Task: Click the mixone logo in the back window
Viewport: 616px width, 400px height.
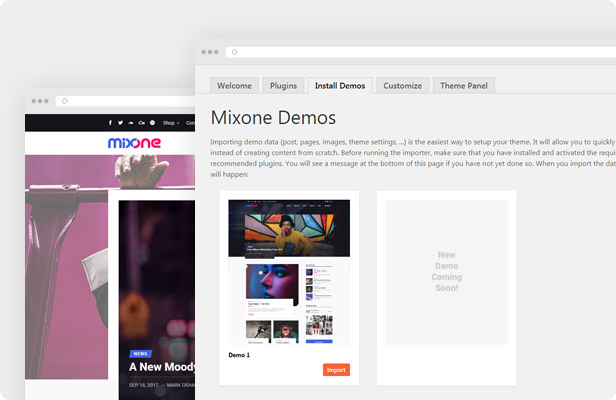Action: 134,143
